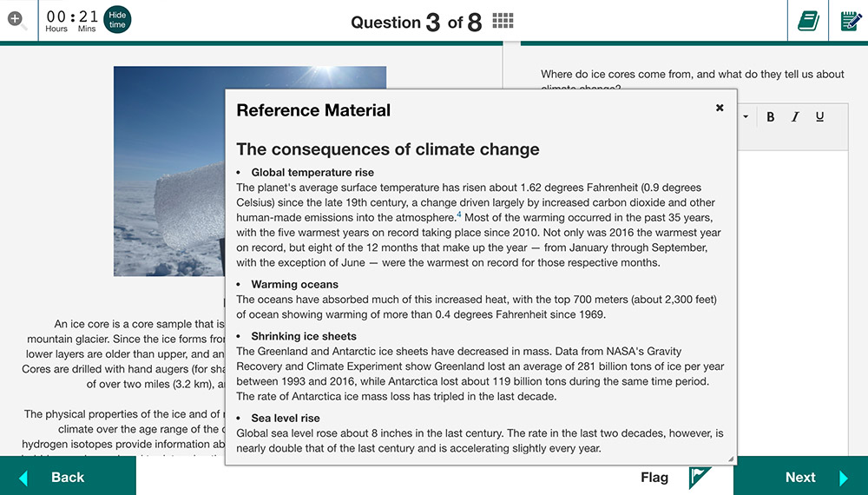Screen dimensions: 868x495
Task: Click the ice core photograph
Action: [x=169, y=171]
